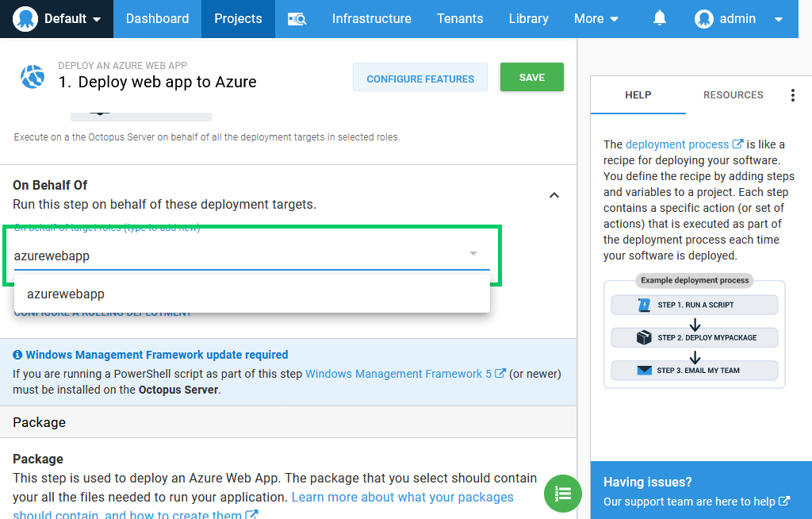Click the green task list floating icon

tap(563, 493)
